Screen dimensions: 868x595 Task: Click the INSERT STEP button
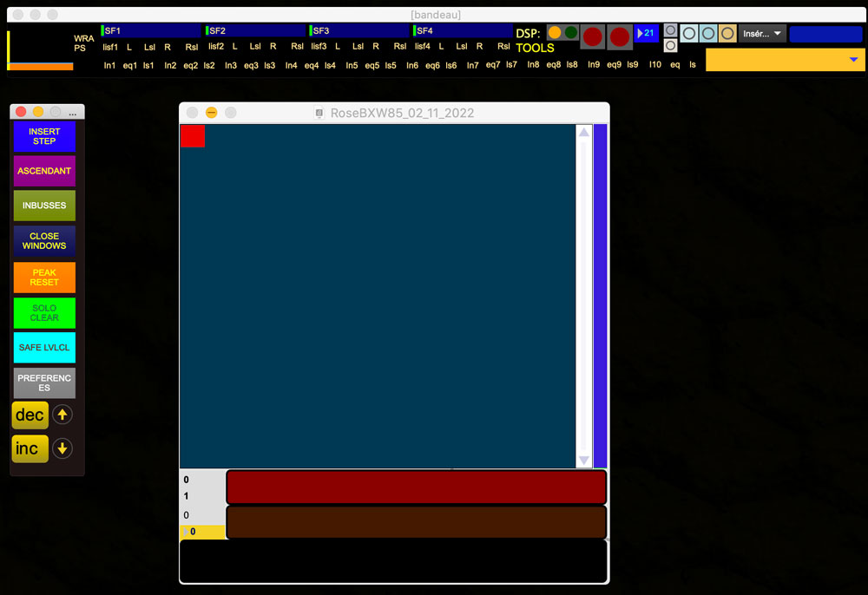(44, 136)
